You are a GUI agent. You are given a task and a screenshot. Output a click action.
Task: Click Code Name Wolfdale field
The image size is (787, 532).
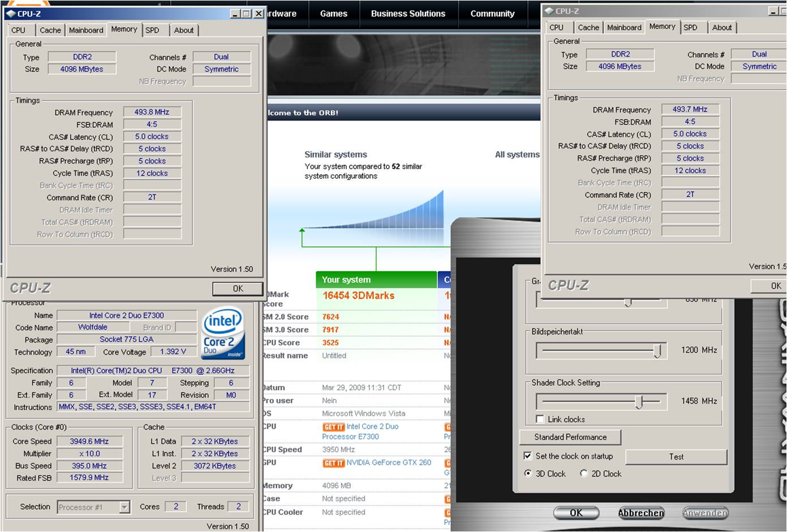[92, 327]
